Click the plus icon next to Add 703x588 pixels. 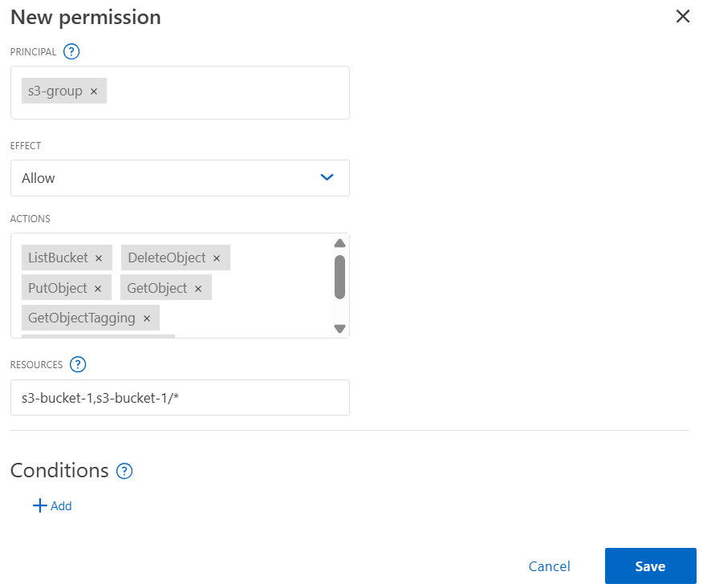39,506
